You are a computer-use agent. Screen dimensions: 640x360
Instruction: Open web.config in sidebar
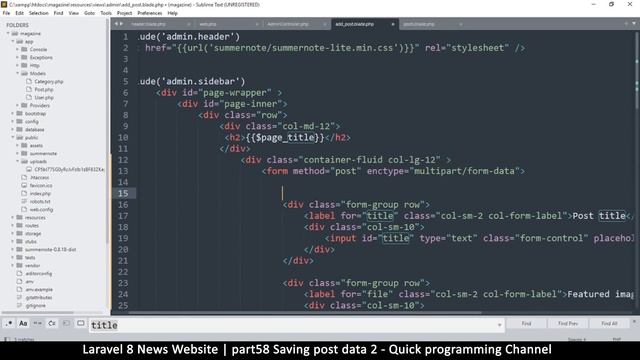point(41,209)
